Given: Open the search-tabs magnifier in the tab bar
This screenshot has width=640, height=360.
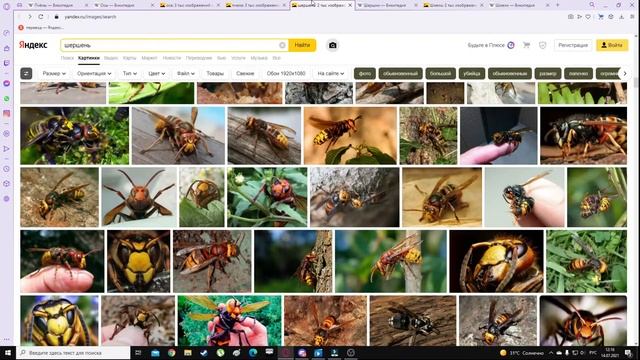Looking at the screenshot, I should [592, 5].
